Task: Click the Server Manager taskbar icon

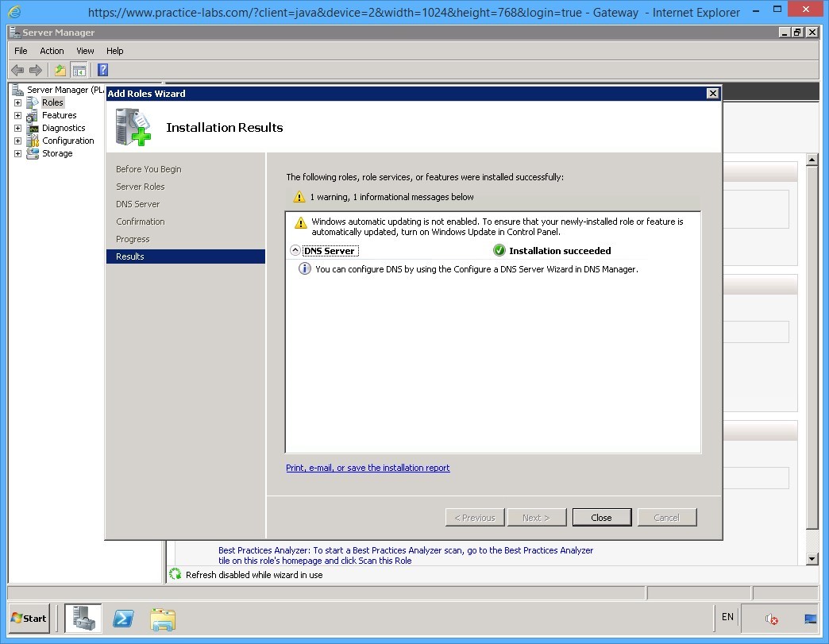Action: [83, 619]
